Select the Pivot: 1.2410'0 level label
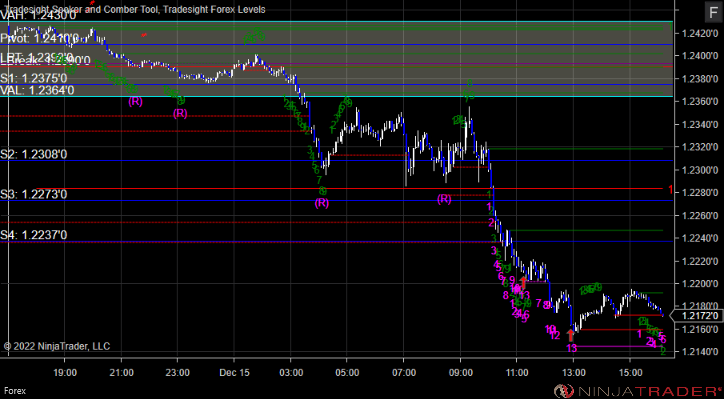 coord(39,38)
